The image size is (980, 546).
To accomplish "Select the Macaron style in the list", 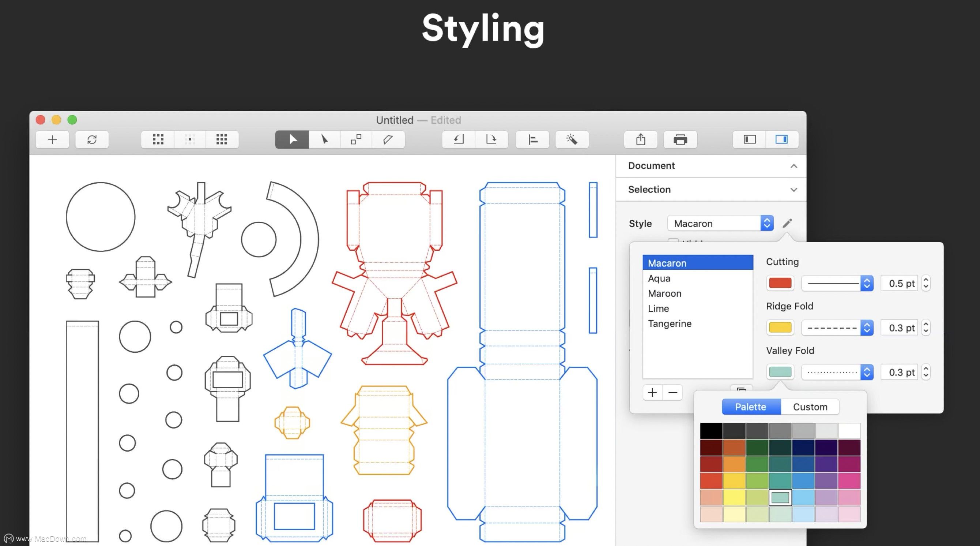I will pos(698,263).
